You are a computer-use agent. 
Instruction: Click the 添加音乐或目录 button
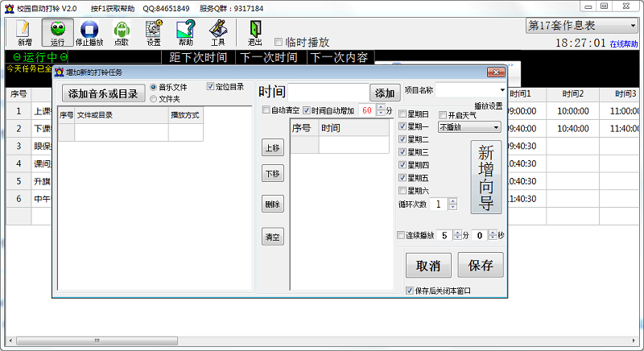coord(102,93)
